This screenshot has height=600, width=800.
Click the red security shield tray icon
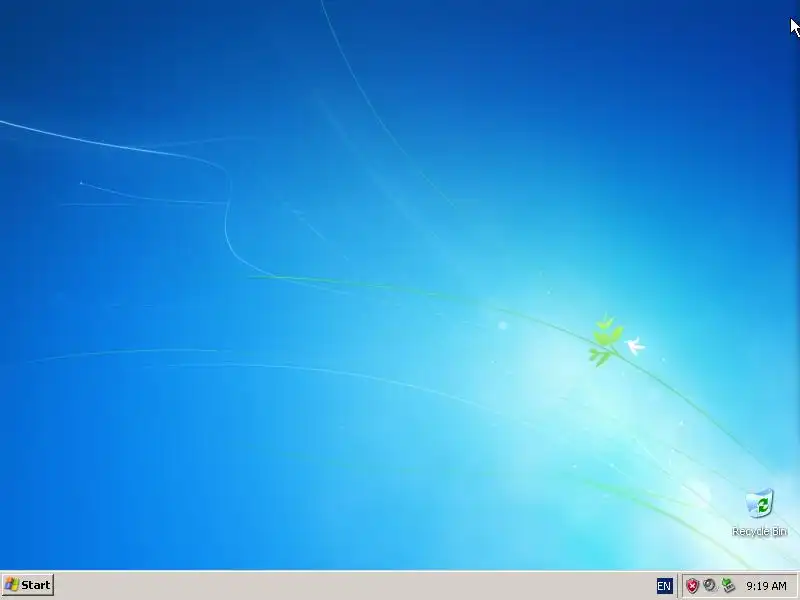tap(692, 586)
